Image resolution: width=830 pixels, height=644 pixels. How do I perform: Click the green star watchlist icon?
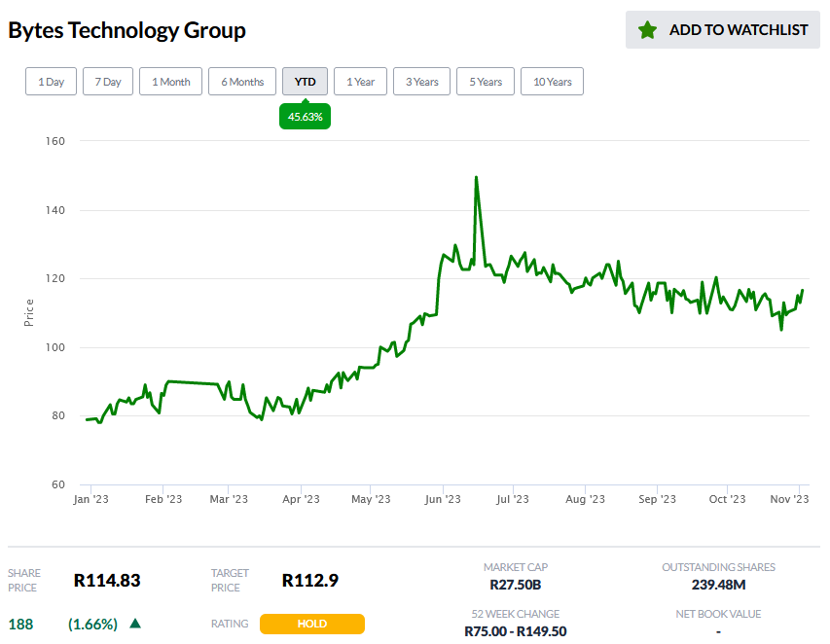(x=647, y=30)
